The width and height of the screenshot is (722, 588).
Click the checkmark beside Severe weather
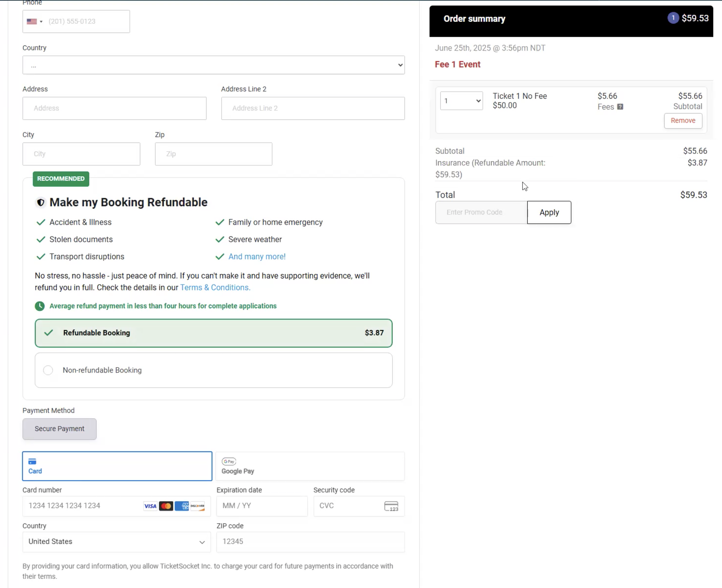(x=220, y=239)
